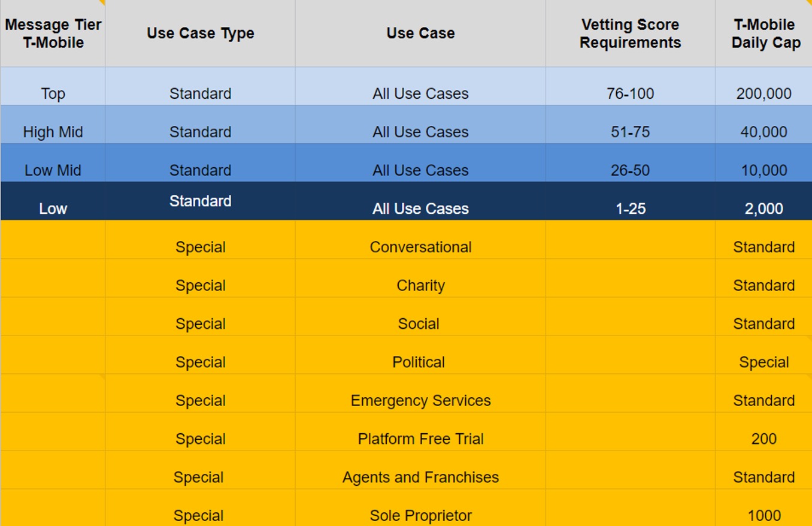The image size is (812, 526).
Task: Click the Charity use case cell
Action: pos(420,278)
